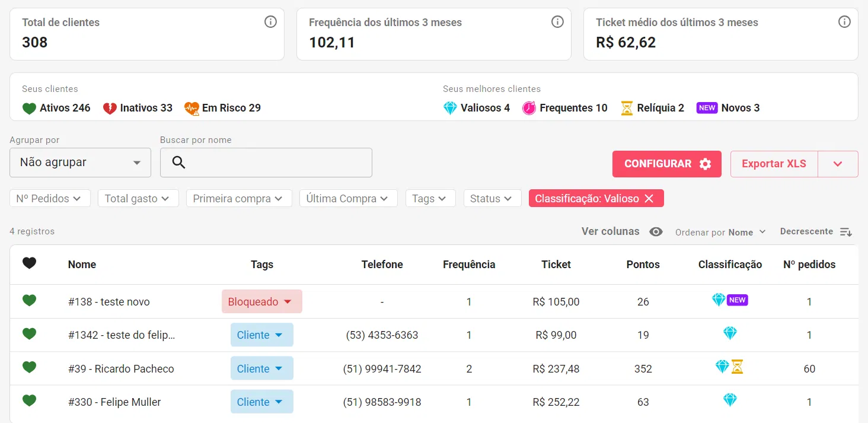Open info icon on Total de clientes card
The width and height of the screenshot is (868, 423).
[x=270, y=22]
